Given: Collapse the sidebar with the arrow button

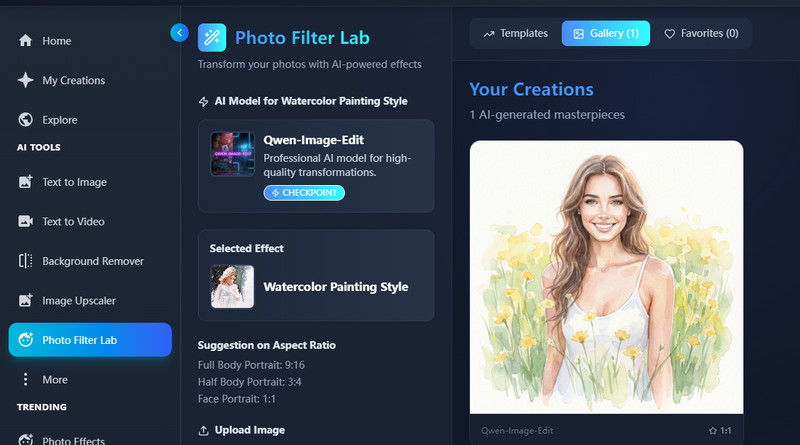Looking at the screenshot, I should point(179,33).
